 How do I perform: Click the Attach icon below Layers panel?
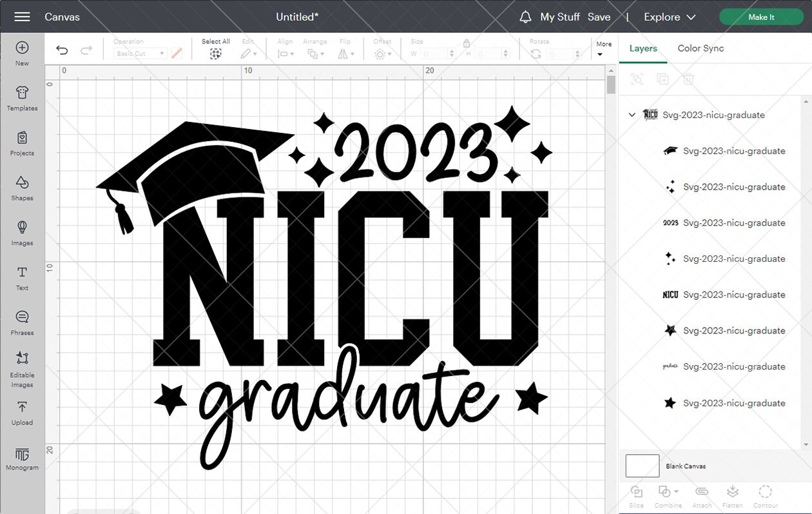pyautogui.click(x=702, y=493)
